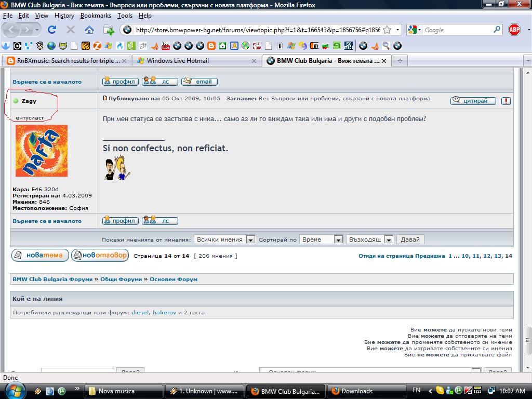
Task: Expand the Възходящ order dropdown
Action: [389, 240]
